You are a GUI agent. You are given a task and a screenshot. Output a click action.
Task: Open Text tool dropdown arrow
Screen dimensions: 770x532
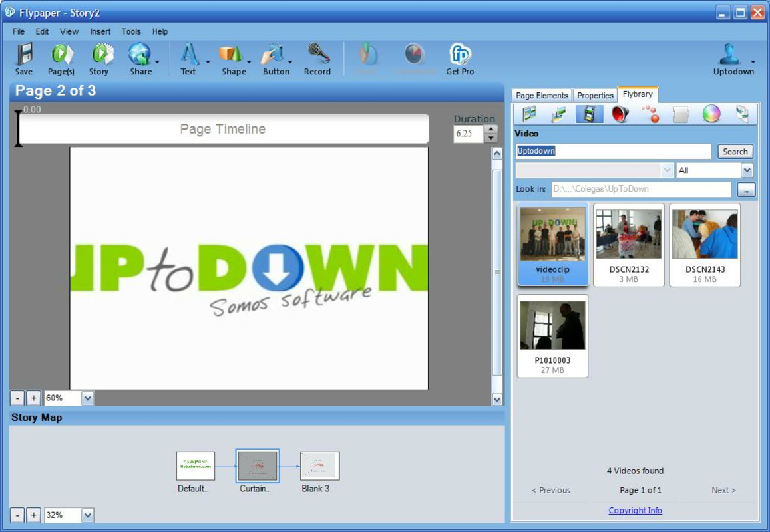208,62
